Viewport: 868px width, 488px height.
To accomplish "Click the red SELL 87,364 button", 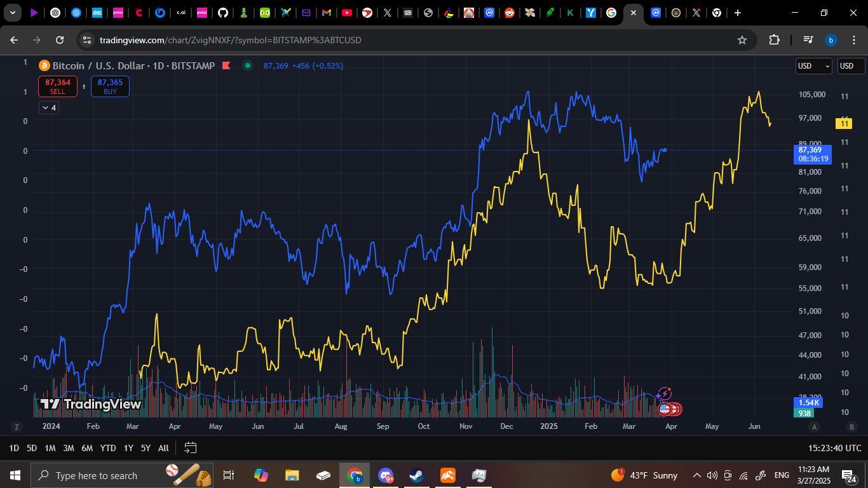I will 58,86.
